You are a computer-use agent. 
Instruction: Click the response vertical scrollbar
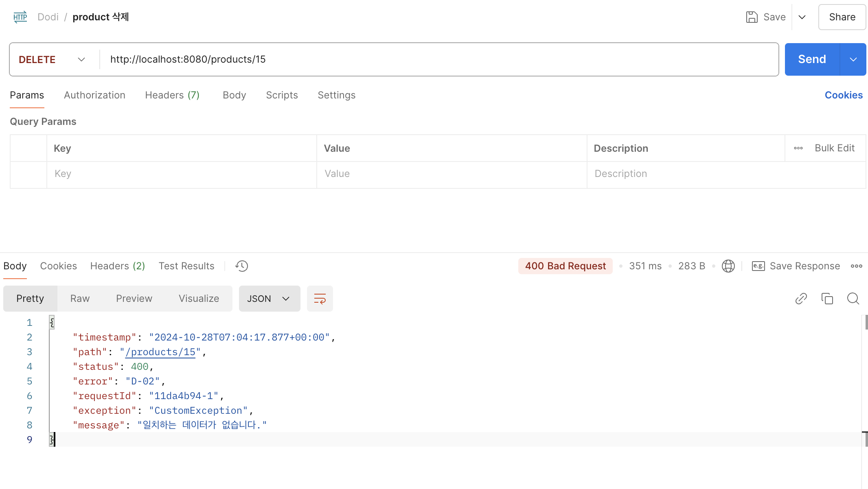pos(866,322)
